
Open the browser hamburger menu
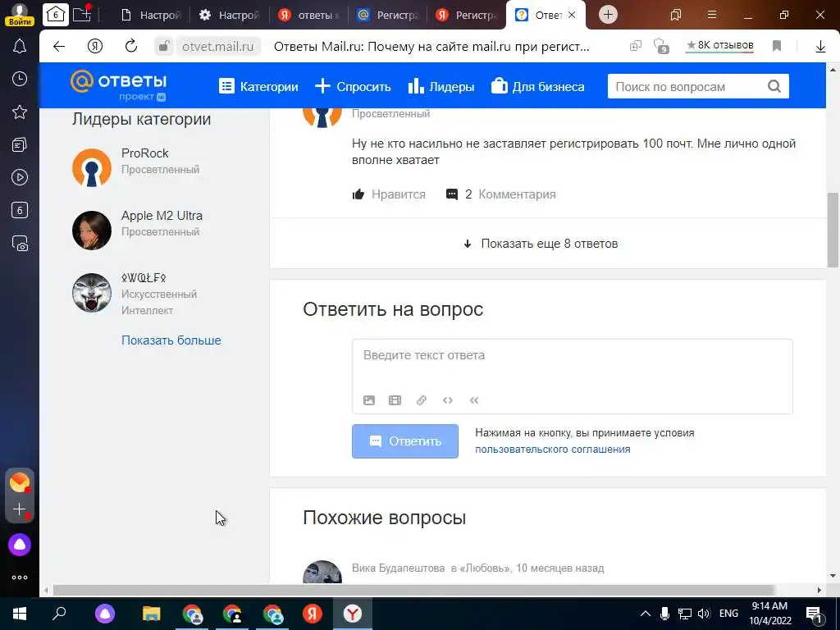(x=712, y=15)
